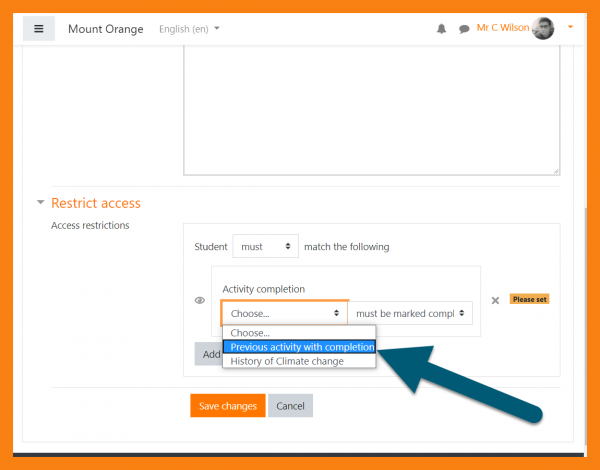Choose 'History of Climate change' option
The height and width of the screenshot is (470, 600).
[x=287, y=361]
